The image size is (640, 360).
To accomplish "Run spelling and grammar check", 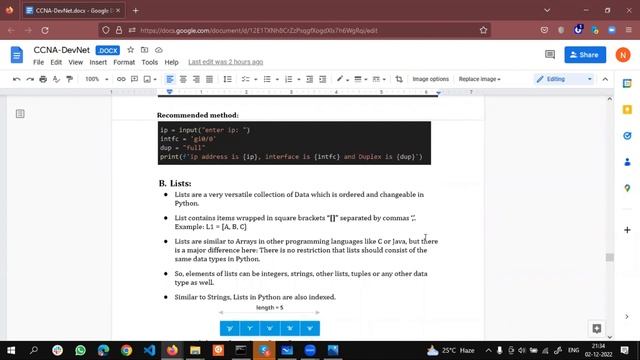I will pyautogui.click(x=56, y=79).
